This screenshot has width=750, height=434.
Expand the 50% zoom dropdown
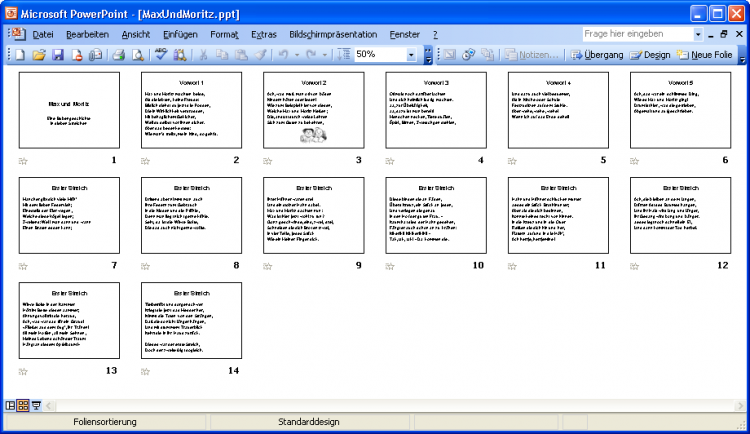click(x=413, y=54)
